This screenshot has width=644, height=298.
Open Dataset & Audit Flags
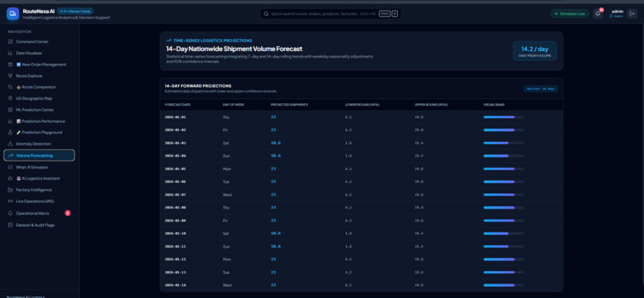coord(39,225)
